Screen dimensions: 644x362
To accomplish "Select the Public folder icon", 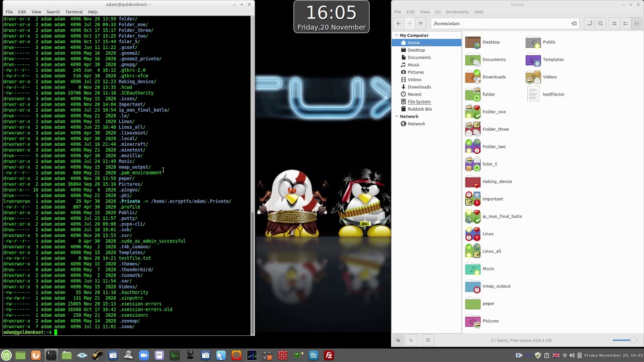I will click(x=533, y=42).
